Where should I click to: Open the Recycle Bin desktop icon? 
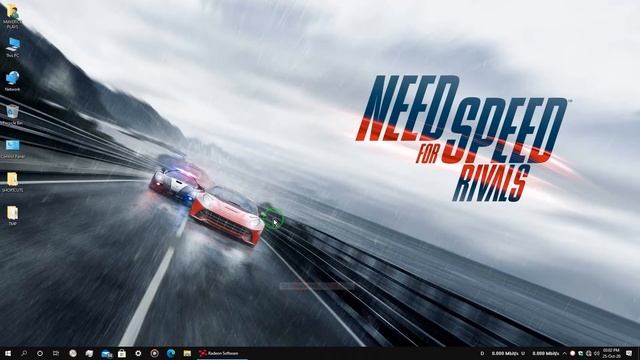[12, 115]
